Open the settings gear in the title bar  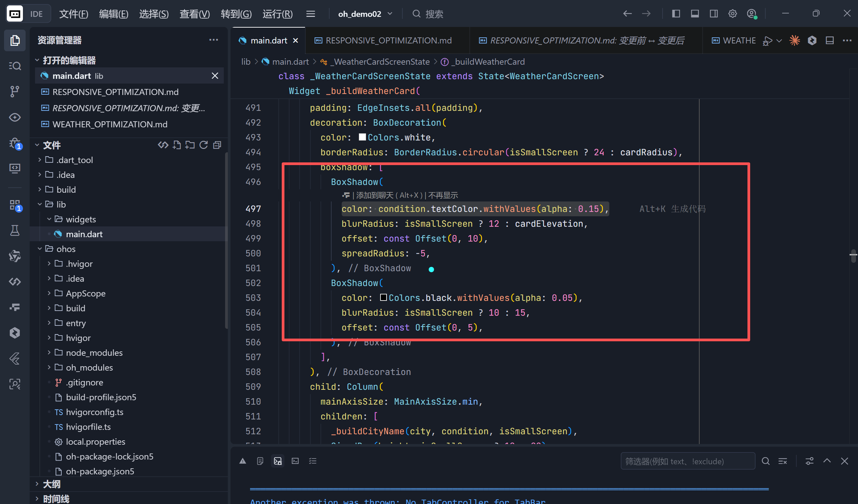732,13
